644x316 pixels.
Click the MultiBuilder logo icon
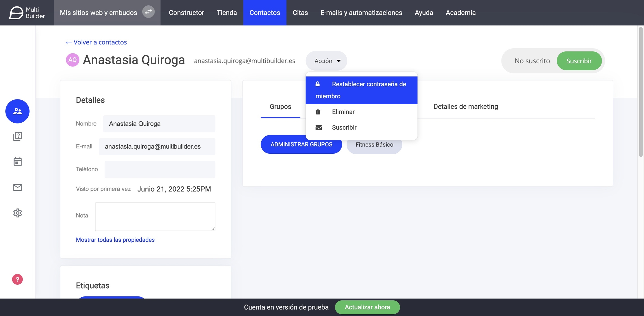[16, 13]
